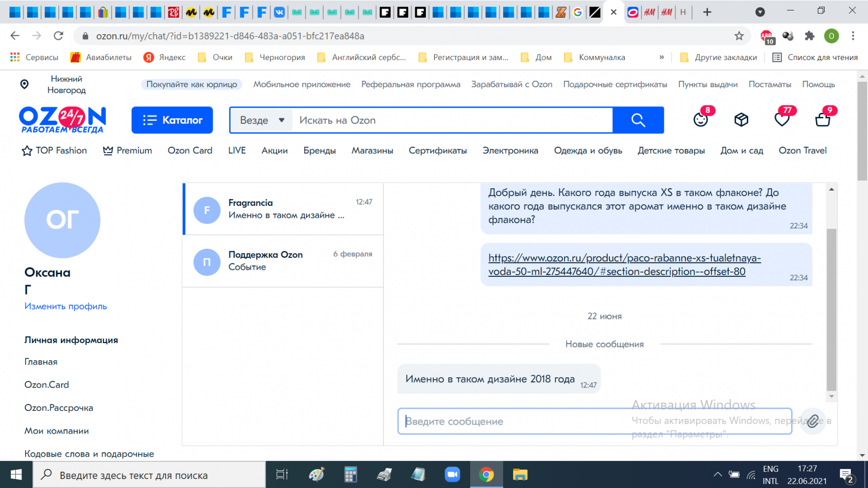Open Windows Start menu
This screenshot has height=488, width=868.
click(16, 475)
